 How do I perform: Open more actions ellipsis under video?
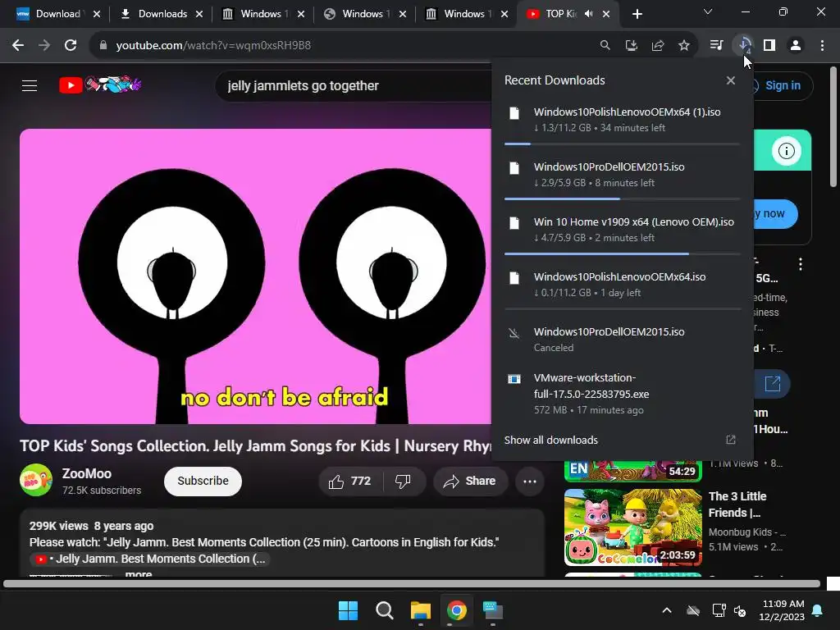(x=530, y=481)
